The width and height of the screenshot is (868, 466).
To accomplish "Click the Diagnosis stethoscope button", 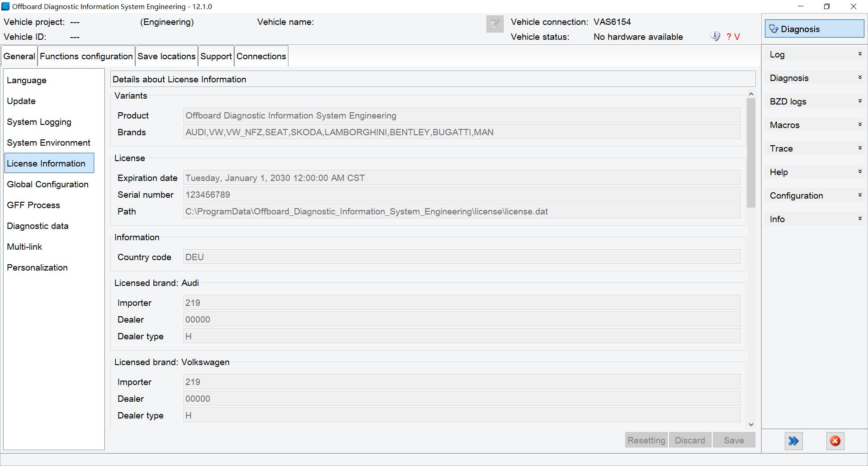I will click(814, 29).
